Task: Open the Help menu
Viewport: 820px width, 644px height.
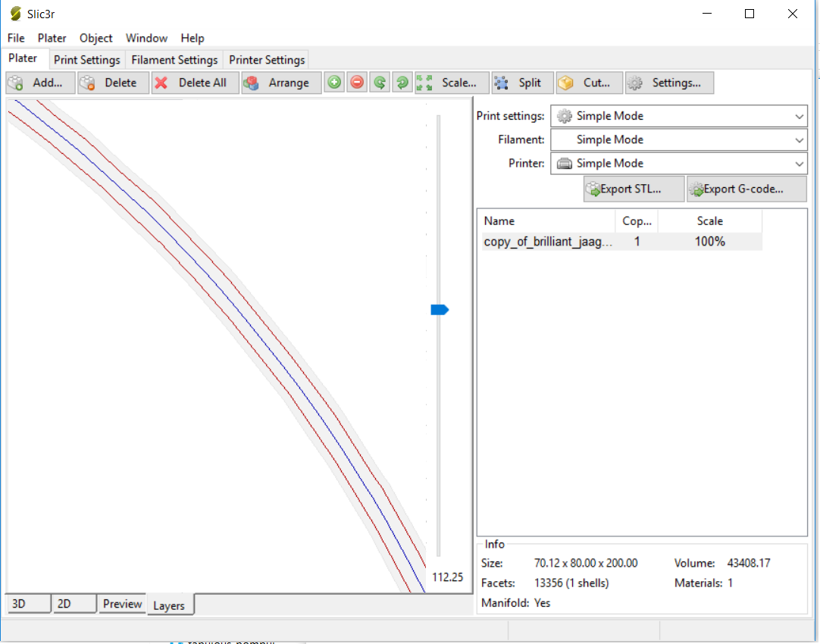Action: pos(192,38)
